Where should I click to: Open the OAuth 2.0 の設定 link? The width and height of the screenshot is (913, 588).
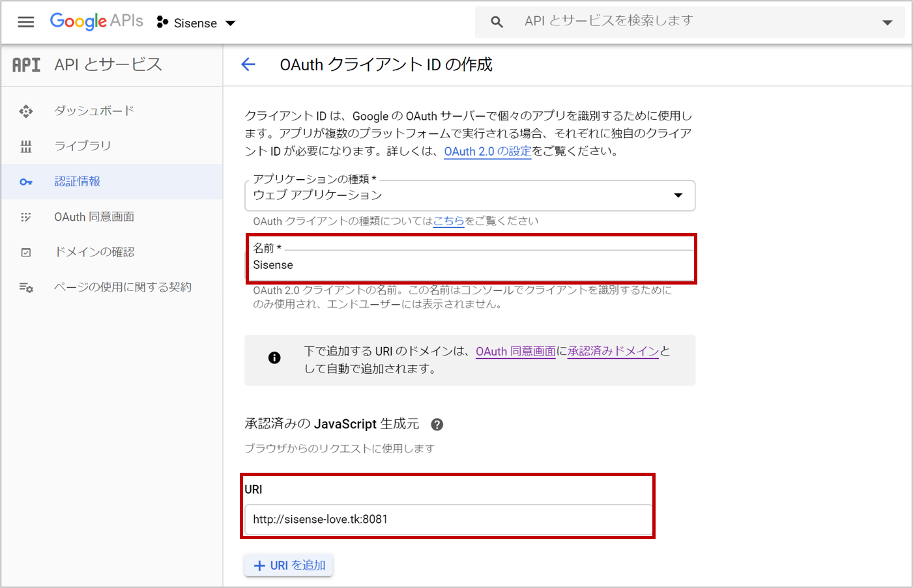(487, 151)
